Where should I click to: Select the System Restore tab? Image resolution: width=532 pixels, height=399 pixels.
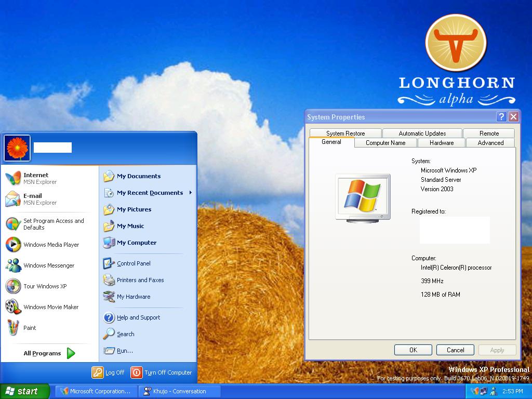344,133
